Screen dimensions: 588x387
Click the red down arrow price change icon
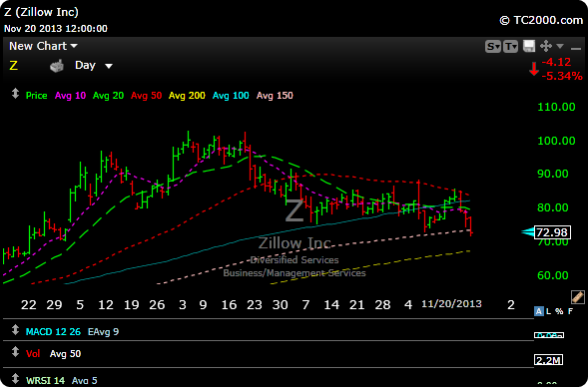point(534,69)
